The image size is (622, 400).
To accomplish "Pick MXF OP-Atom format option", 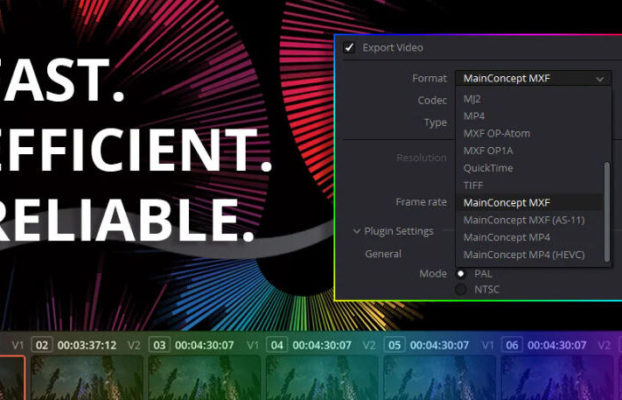I will tap(496, 133).
